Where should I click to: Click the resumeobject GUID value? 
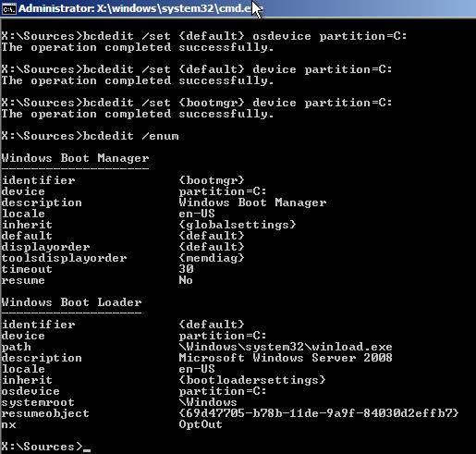[319, 413]
